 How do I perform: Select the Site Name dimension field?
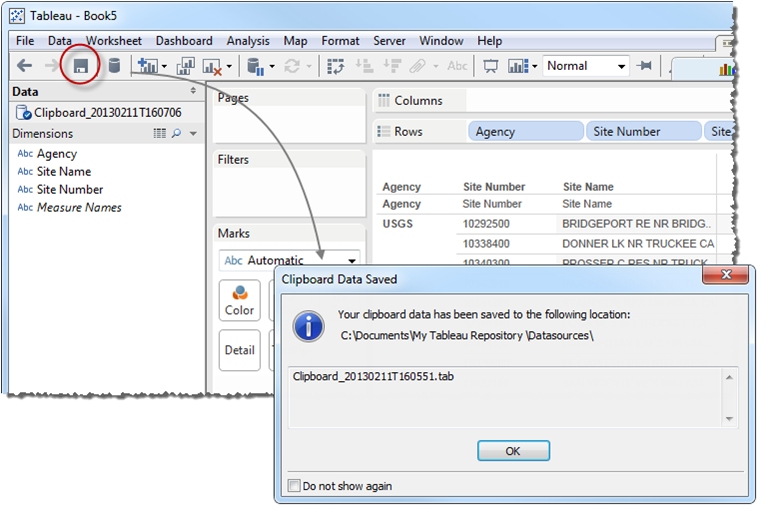point(64,171)
